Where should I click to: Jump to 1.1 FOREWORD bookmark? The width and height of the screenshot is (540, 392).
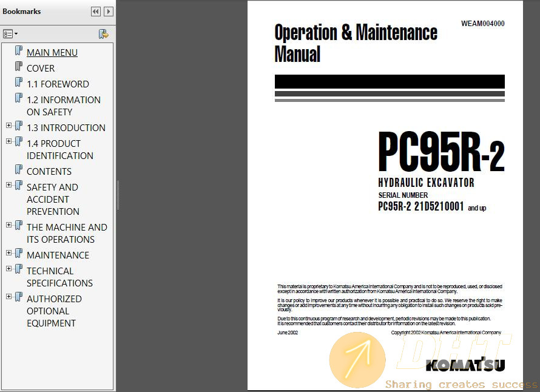(58, 84)
